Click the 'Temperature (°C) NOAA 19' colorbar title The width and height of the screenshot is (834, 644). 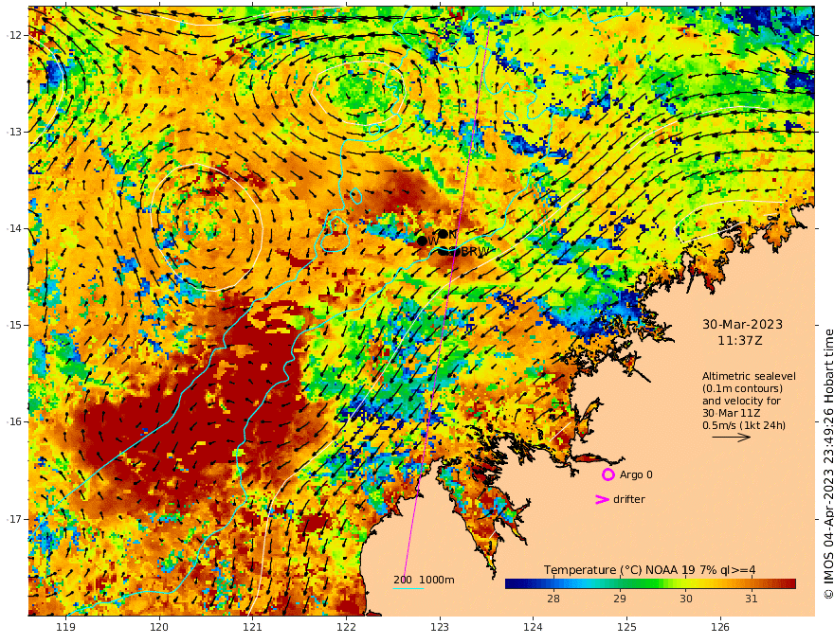[x=619, y=570]
